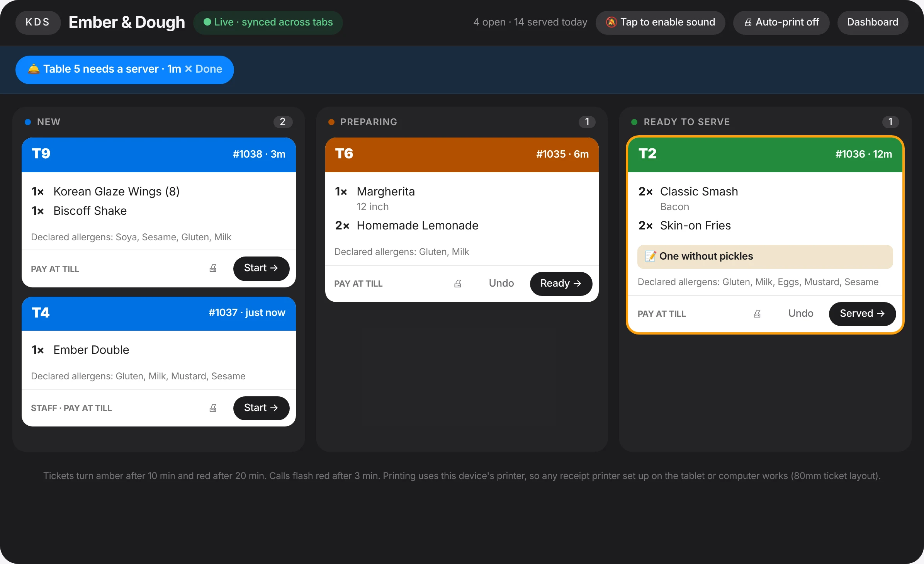Open the T9 ticket header
The width and height of the screenshot is (924, 564).
click(159, 155)
